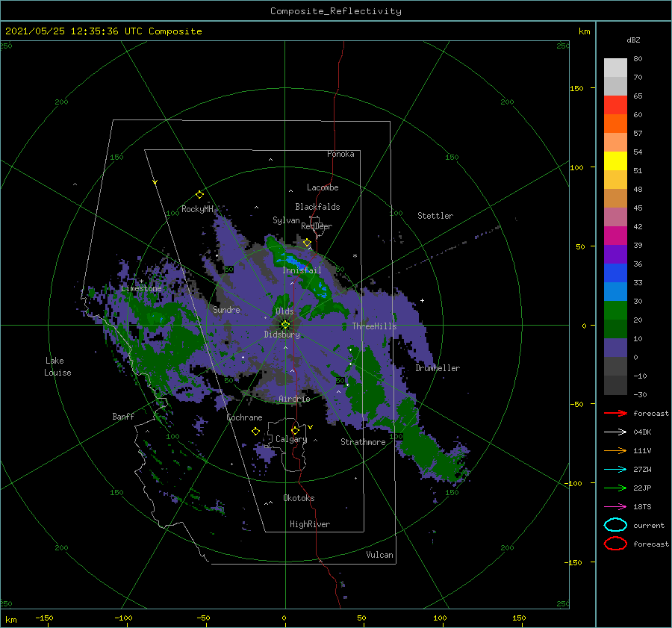Click the Cochrane town label
The image size is (672, 628).
[x=244, y=417]
